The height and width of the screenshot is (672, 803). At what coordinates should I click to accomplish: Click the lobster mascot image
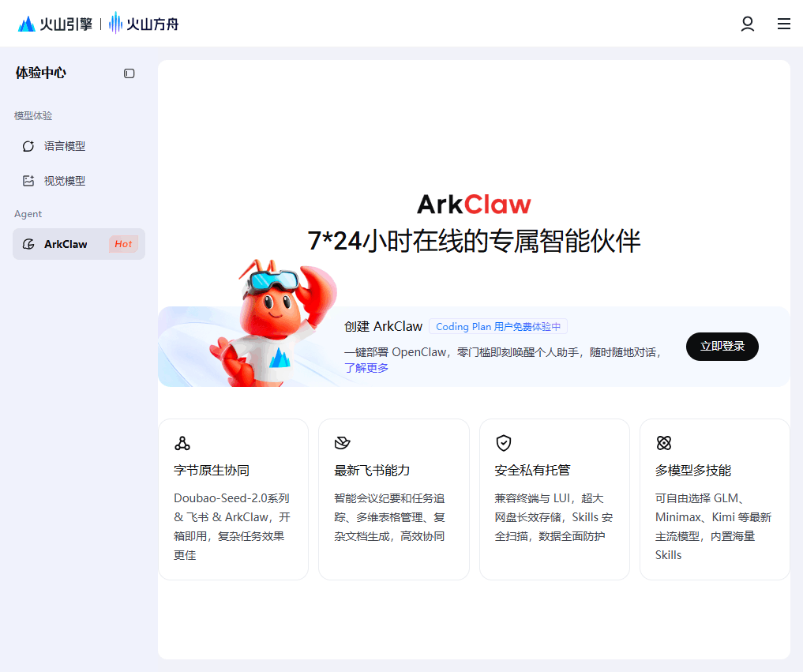click(x=272, y=324)
